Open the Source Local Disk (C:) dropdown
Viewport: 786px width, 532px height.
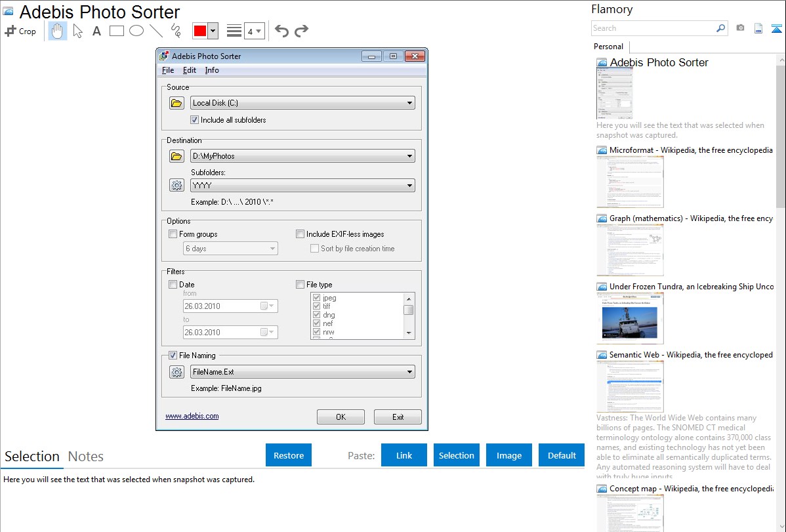coord(302,103)
